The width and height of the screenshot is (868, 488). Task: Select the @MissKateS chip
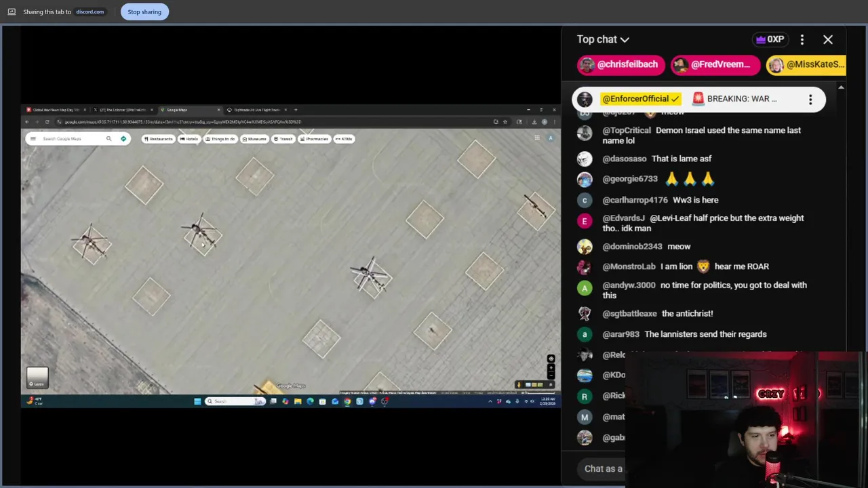806,64
